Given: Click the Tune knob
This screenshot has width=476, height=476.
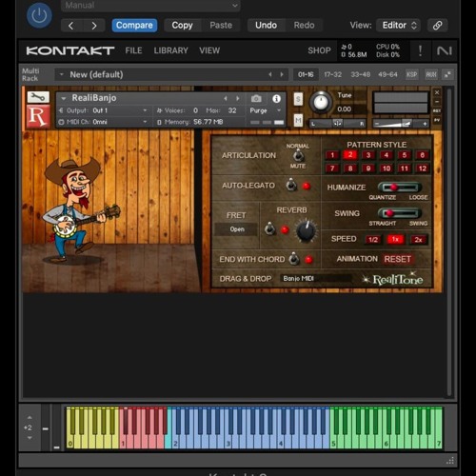Looking at the screenshot, I should [x=321, y=102].
